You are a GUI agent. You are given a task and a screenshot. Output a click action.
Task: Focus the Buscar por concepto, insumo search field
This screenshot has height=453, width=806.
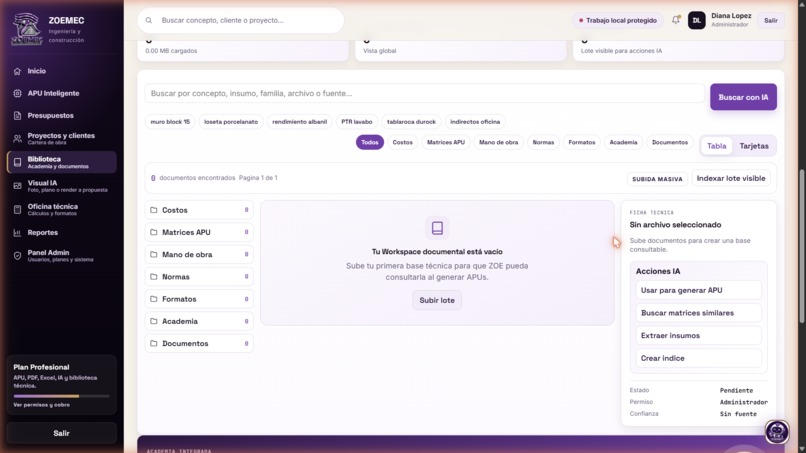pyautogui.click(x=425, y=94)
